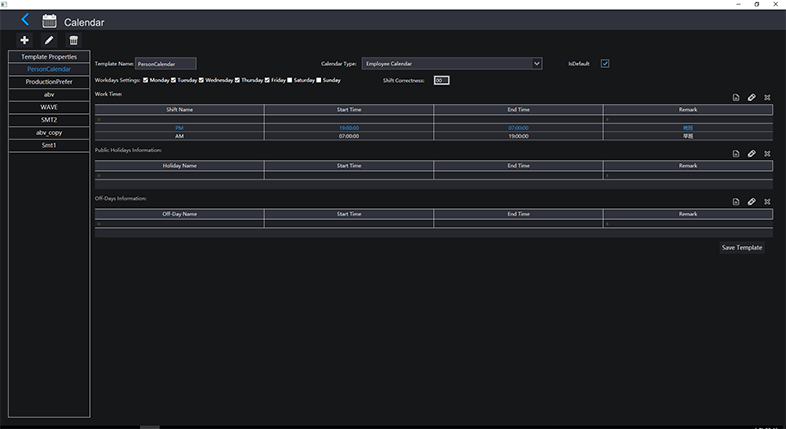Uncheck the Monday workday checkbox
The image size is (786, 429).
pyautogui.click(x=146, y=80)
